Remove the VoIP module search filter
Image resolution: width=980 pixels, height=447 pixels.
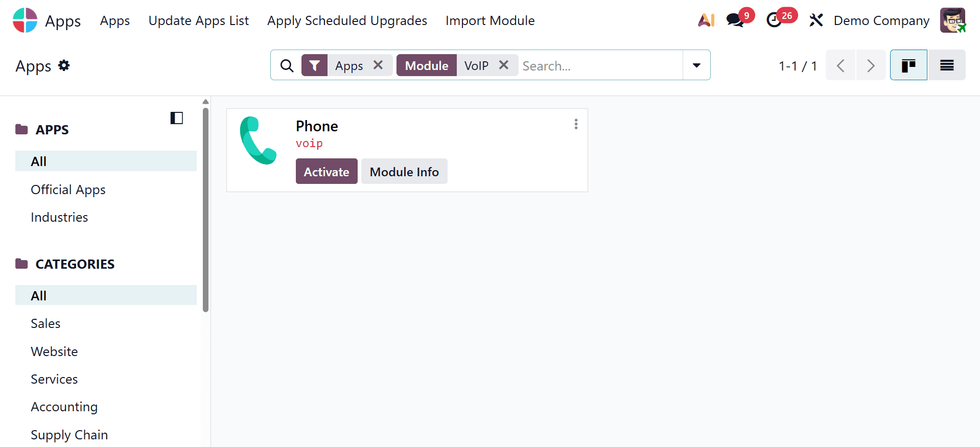(504, 65)
